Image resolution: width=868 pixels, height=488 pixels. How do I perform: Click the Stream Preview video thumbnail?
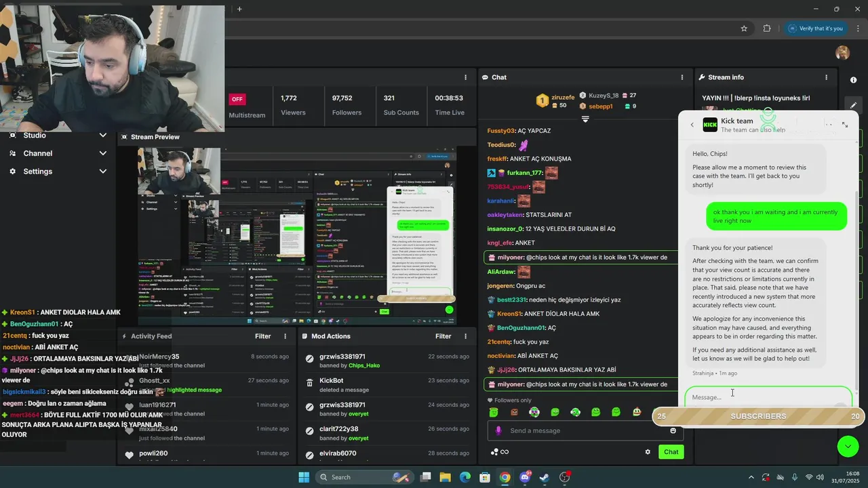297,237
